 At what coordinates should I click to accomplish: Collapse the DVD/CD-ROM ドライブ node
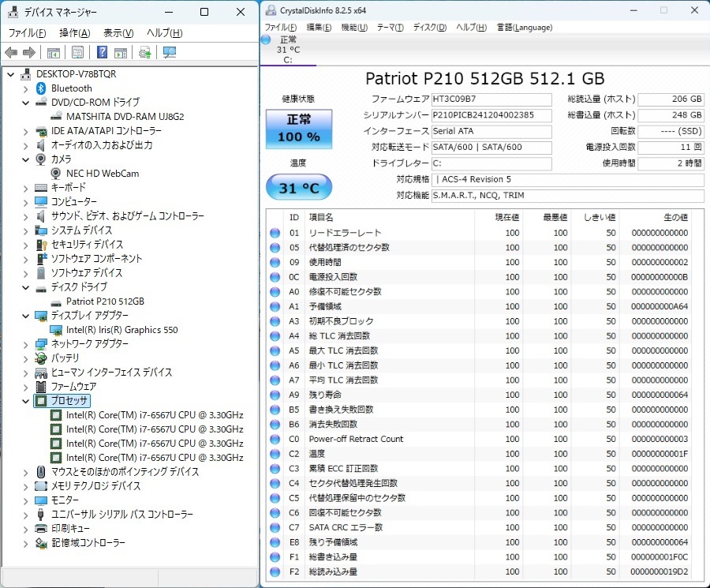tap(26, 103)
